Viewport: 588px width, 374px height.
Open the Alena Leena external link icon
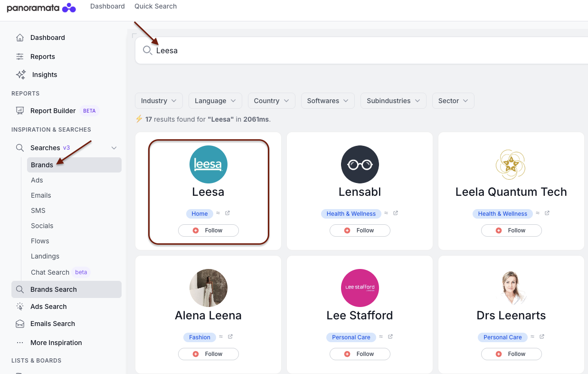pyautogui.click(x=230, y=336)
